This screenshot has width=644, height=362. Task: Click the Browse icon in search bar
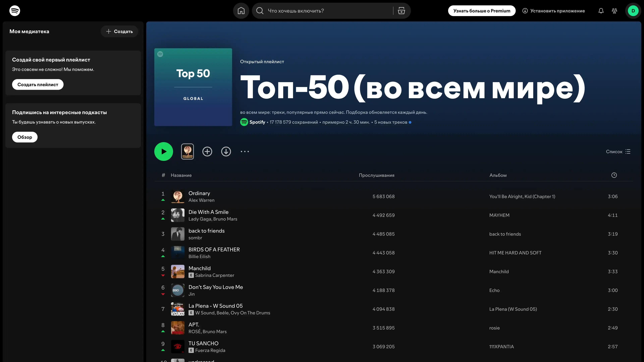(x=401, y=11)
